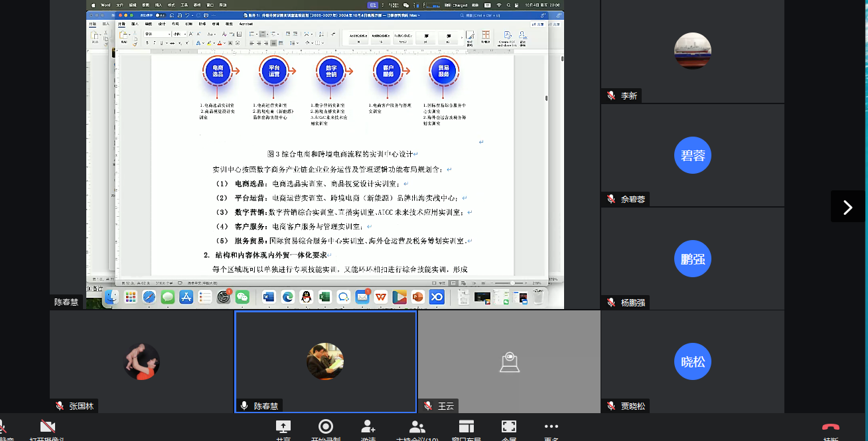Screen dimensions: 868x441
Task: Expand the More options menu
Action: (x=551, y=428)
